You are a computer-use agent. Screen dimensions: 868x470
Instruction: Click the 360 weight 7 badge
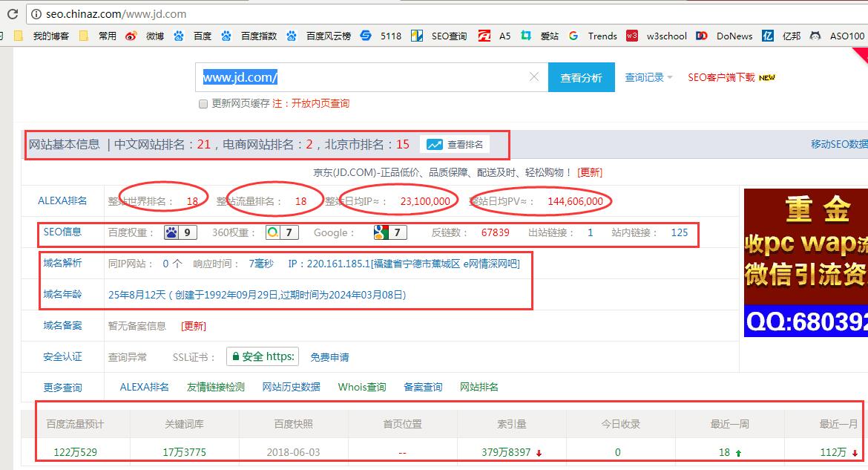click(283, 232)
